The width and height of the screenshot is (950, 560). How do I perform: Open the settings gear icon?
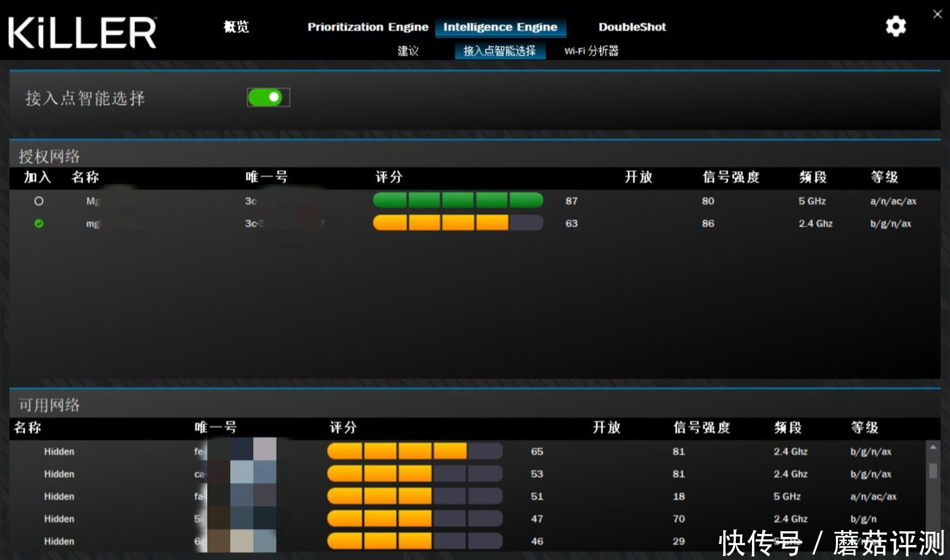click(895, 26)
